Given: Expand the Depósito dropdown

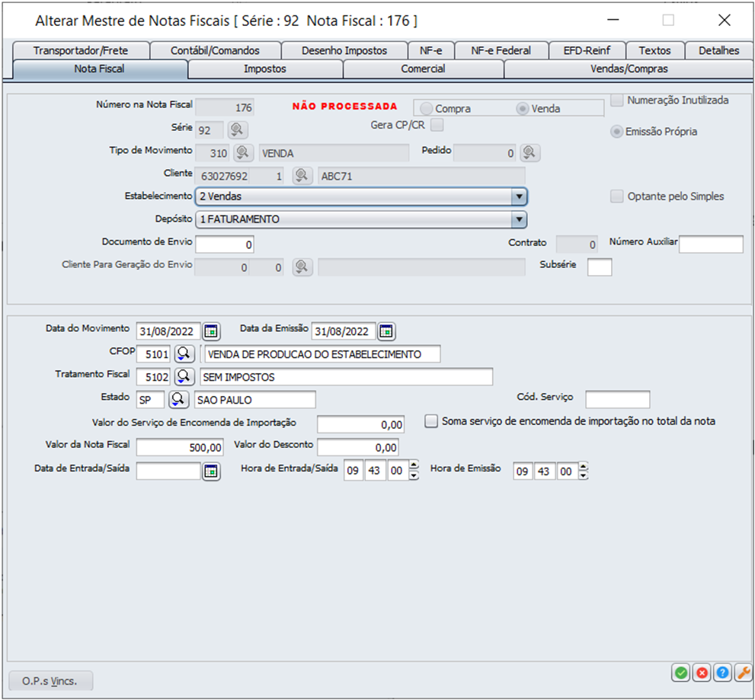Looking at the screenshot, I should pos(519,219).
